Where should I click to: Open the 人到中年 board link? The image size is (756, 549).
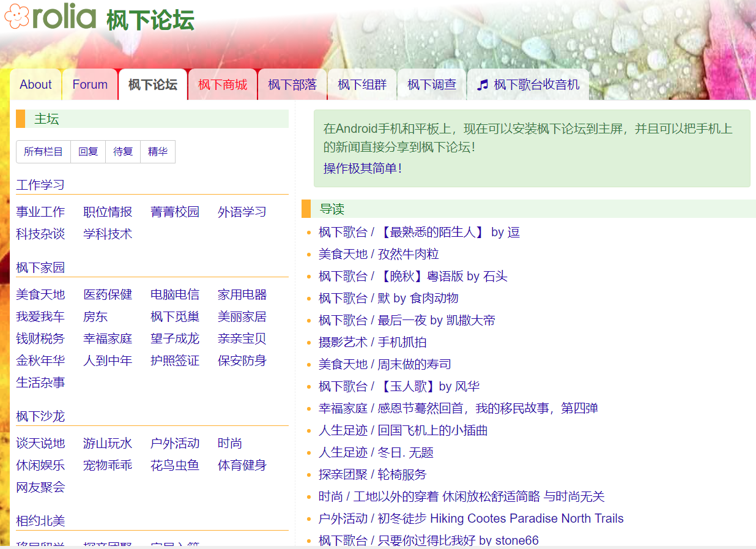108,360
